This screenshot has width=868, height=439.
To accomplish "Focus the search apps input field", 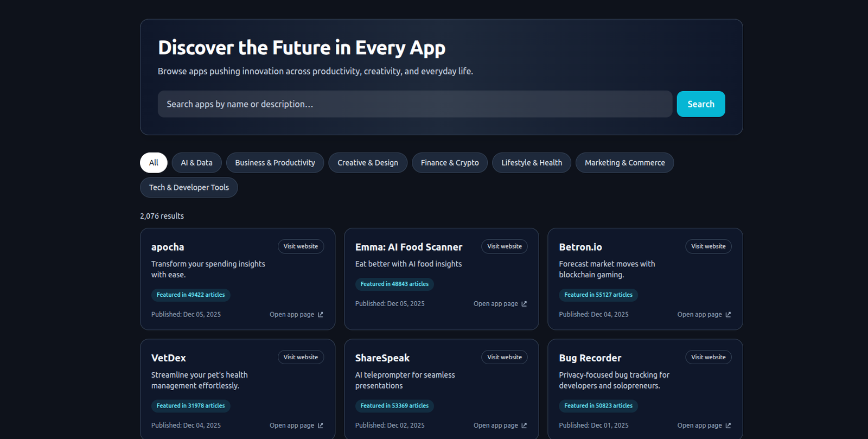I will click(x=414, y=104).
